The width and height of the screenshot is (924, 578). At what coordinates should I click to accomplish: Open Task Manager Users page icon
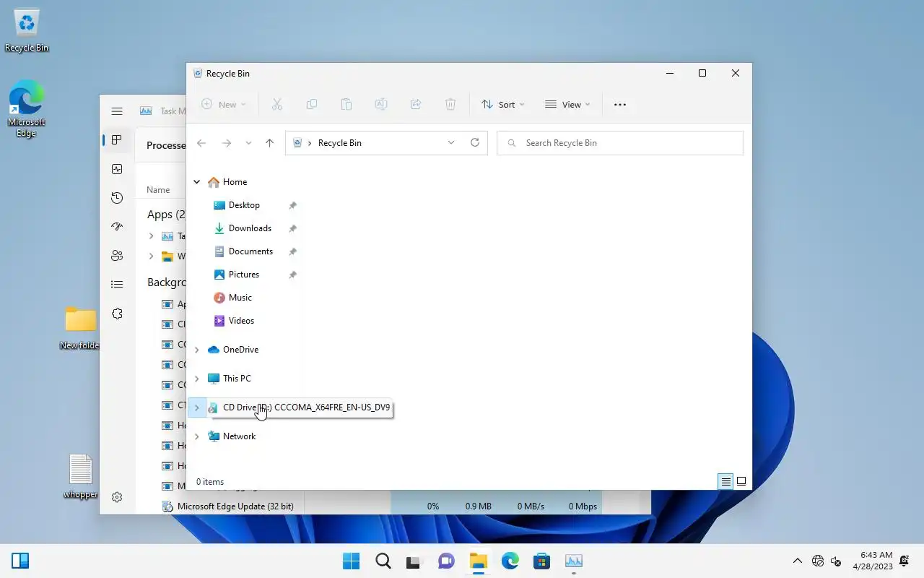pyautogui.click(x=117, y=256)
